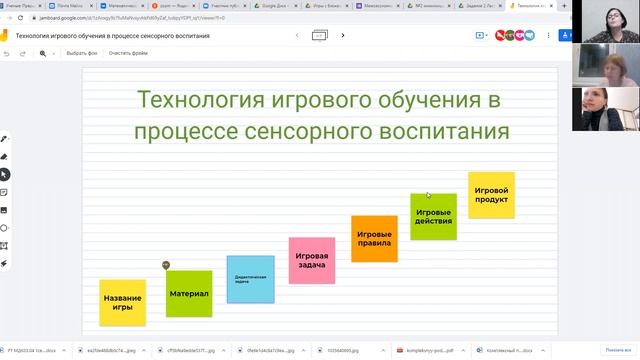Click the blue Share button

click(565, 36)
